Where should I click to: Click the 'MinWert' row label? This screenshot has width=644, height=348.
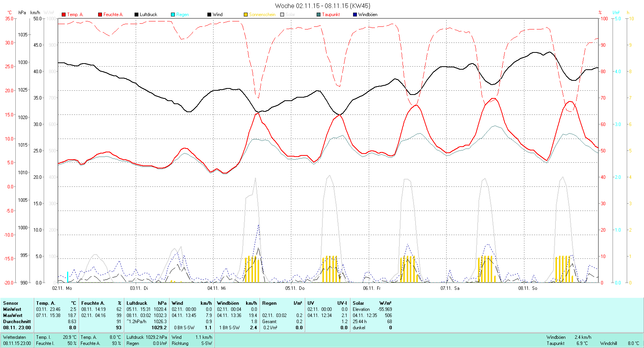point(12,309)
